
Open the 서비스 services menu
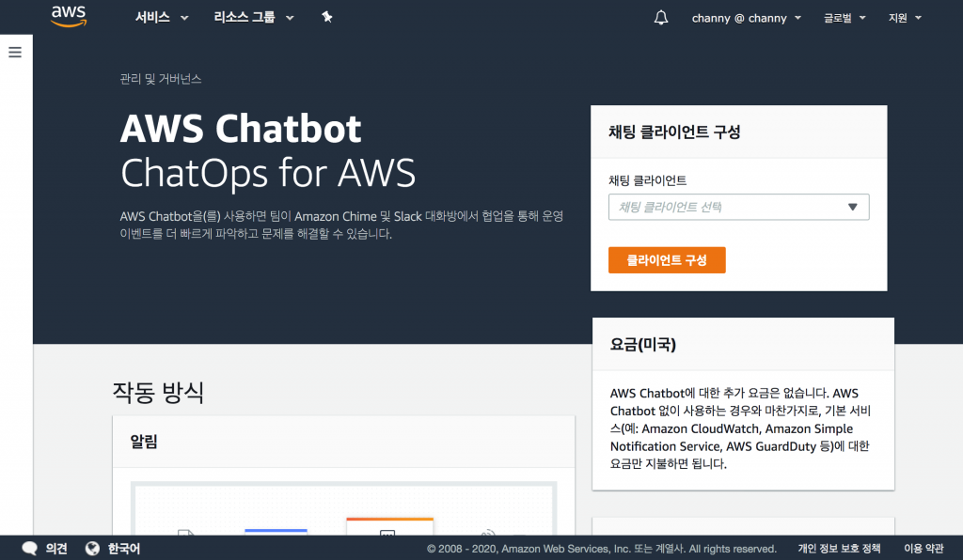pyautogui.click(x=162, y=17)
